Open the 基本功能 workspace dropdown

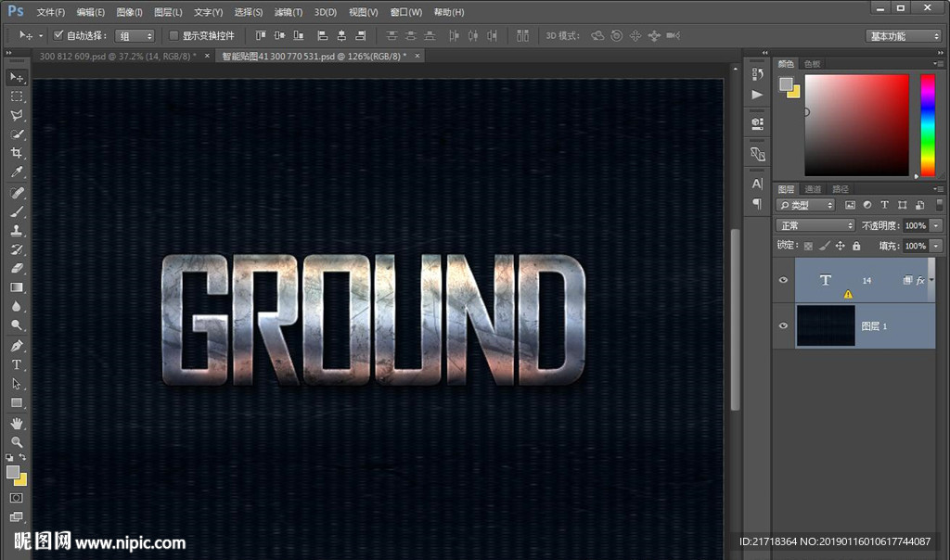tap(904, 36)
